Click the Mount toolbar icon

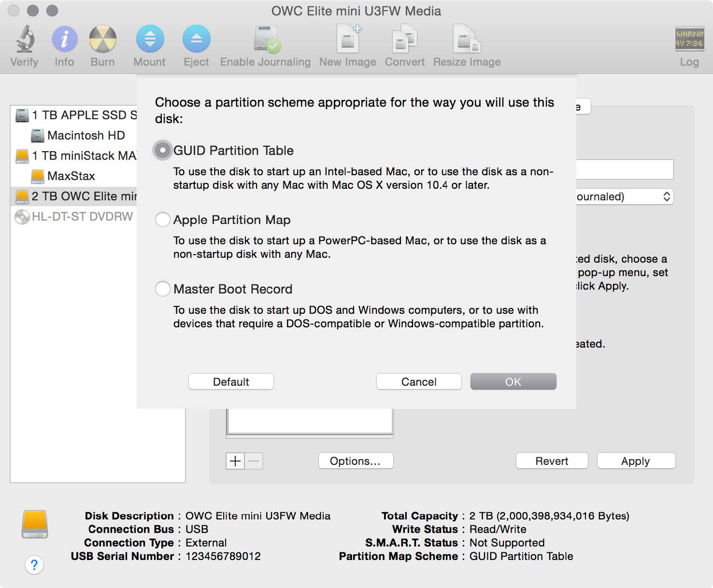point(150,43)
